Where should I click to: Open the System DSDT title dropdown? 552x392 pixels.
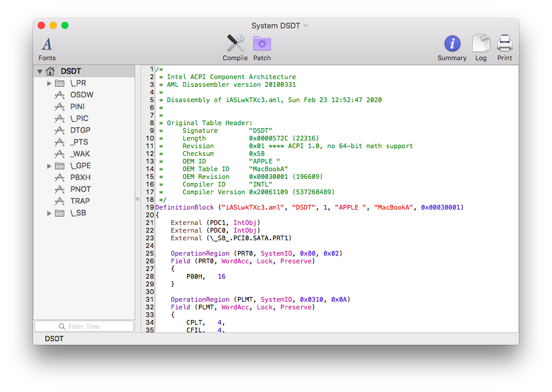click(x=305, y=25)
